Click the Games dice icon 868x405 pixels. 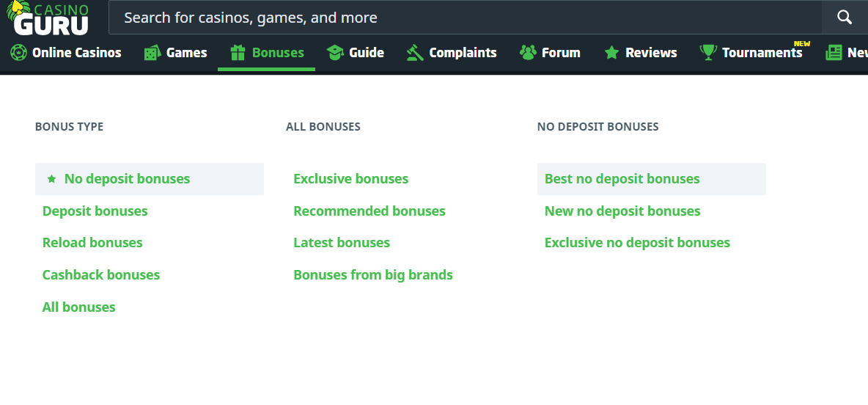point(152,53)
